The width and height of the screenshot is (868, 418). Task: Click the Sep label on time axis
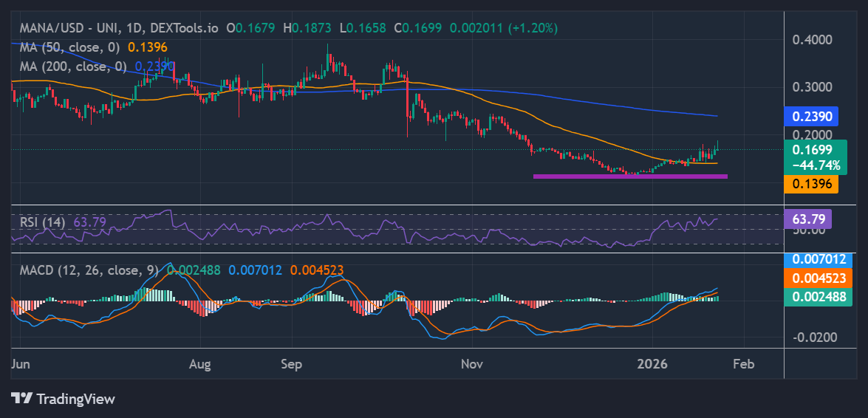click(x=293, y=364)
